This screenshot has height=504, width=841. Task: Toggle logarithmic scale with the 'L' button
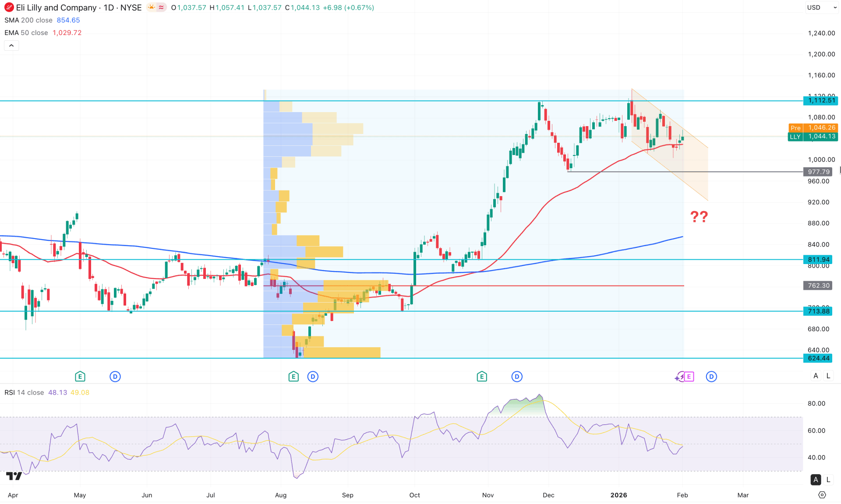828,376
